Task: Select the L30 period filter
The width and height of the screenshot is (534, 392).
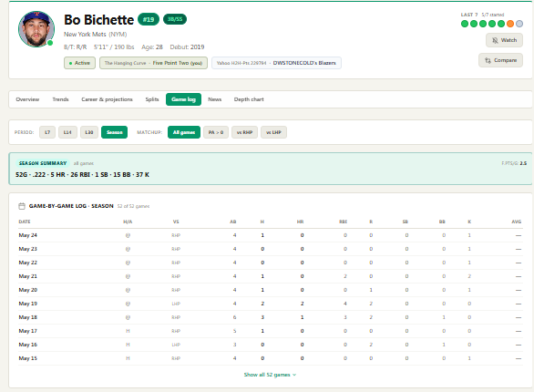Action: pyautogui.click(x=89, y=132)
